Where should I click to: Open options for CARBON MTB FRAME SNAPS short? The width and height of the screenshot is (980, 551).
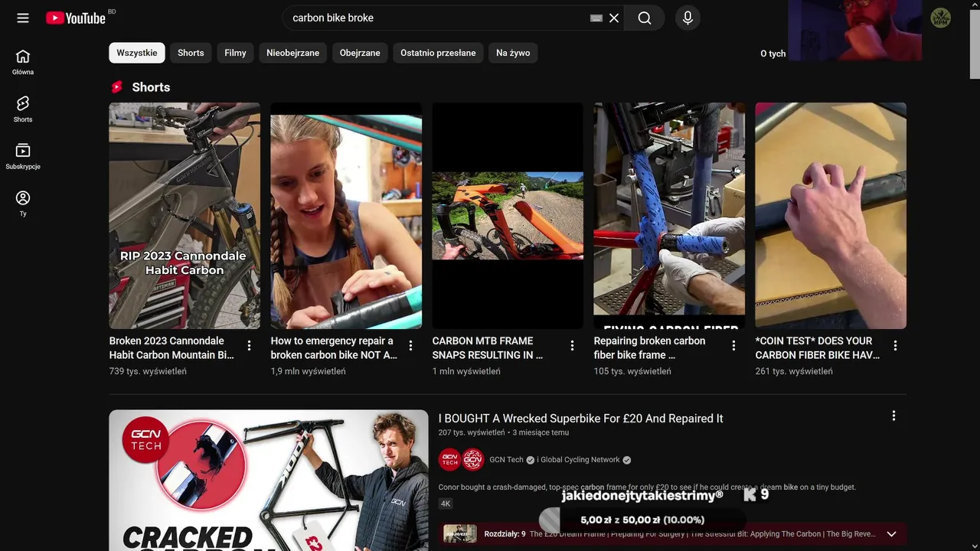(x=572, y=346)
